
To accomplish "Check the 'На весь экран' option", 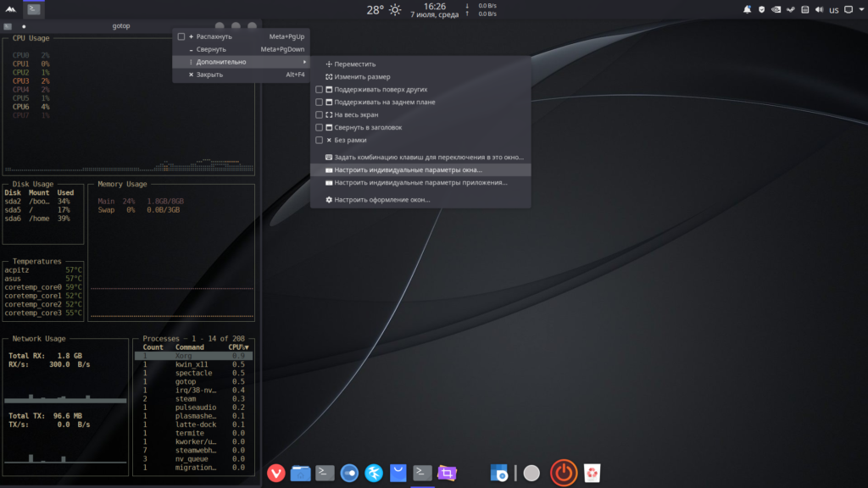I will [320, 115].
